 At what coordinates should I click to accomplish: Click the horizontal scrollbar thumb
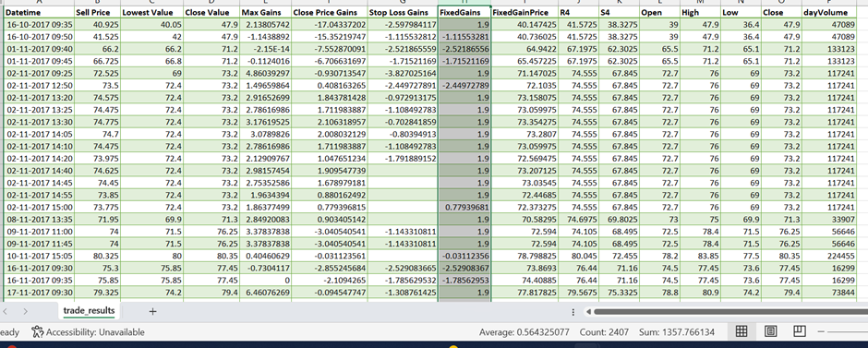point(730,311)
